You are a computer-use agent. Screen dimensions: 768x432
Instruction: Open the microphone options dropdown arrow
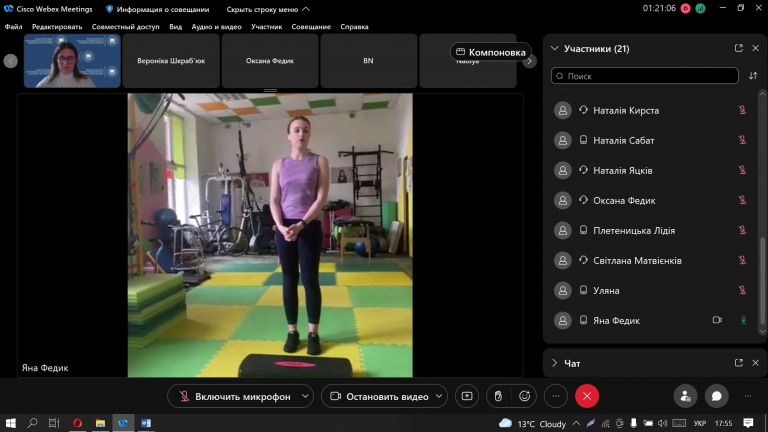pos(305,396)
